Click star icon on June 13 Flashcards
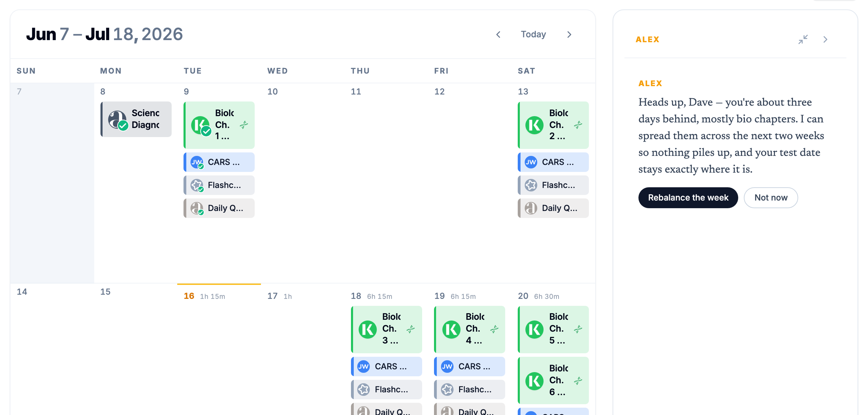 (531, 185)
